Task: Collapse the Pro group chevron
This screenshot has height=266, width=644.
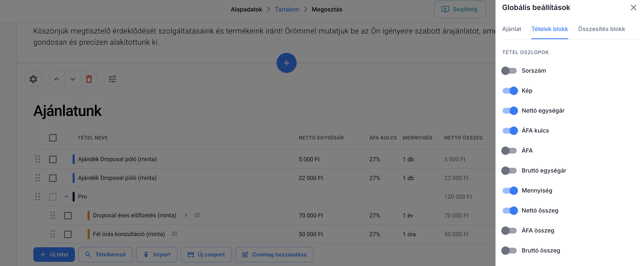Action: click(x=66, y=196)
